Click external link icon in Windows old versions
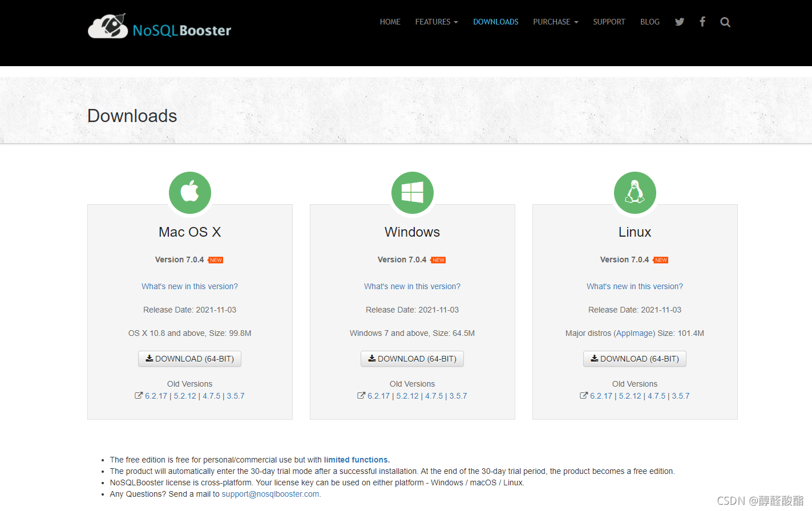This screenshot has height=511, width=812. point(361,395)
